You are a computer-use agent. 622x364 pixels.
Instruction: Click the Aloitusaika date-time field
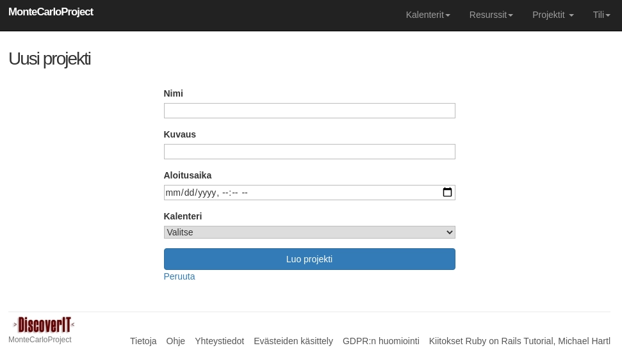(x=301, y=193)
